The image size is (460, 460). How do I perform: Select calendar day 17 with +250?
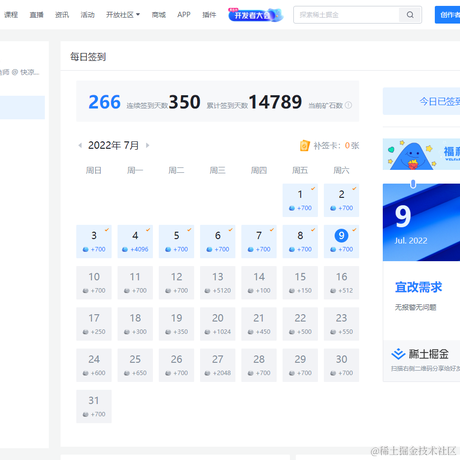coord(94,324)
